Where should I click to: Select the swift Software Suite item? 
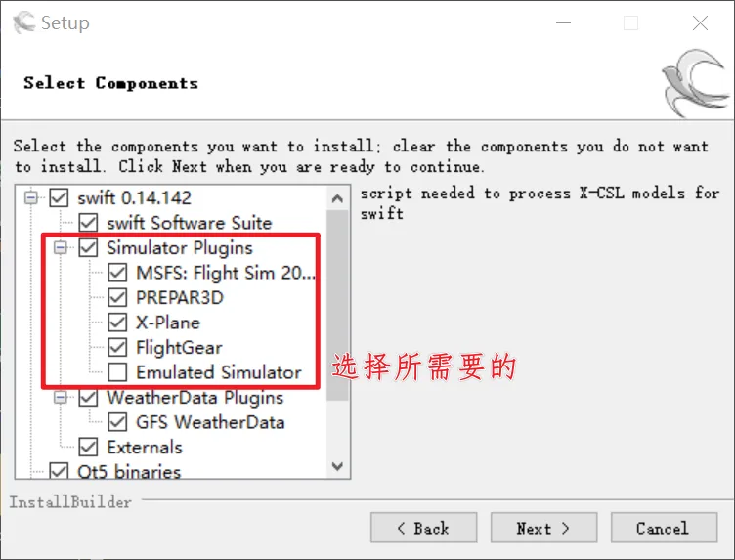[x=189, y=223]
